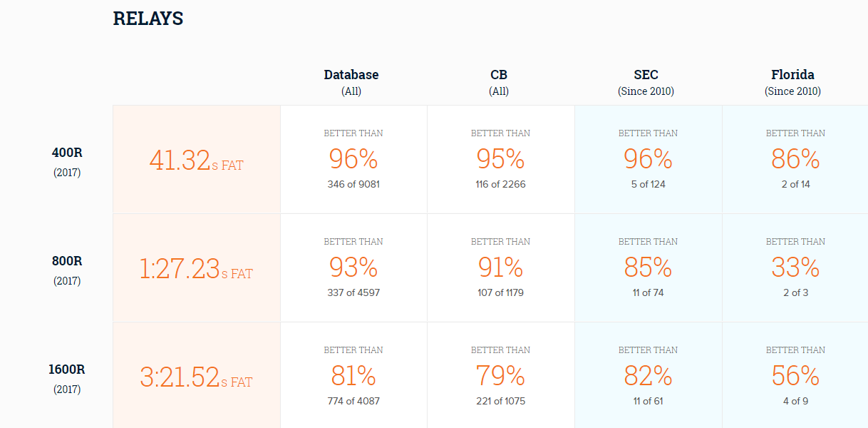Screen dimensions: 868x428
Task: Open the 93% Database cell for 800R
Action: [353, 268]
